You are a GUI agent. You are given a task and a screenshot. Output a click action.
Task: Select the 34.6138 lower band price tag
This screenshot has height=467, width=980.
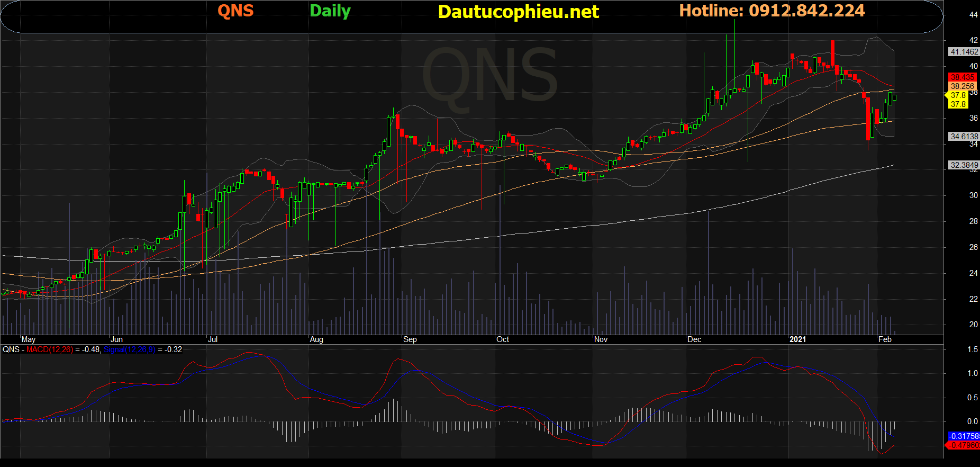tap(964, 137)
